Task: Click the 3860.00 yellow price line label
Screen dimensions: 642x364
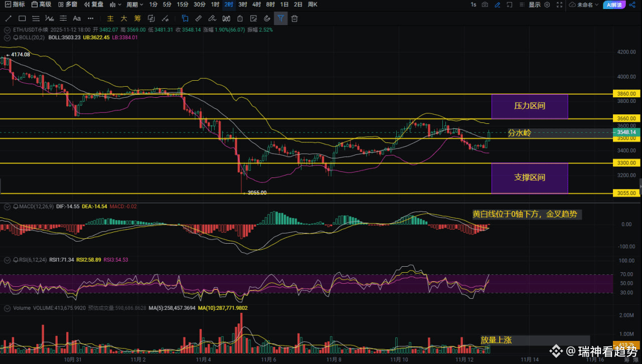Action: (627, 94)
